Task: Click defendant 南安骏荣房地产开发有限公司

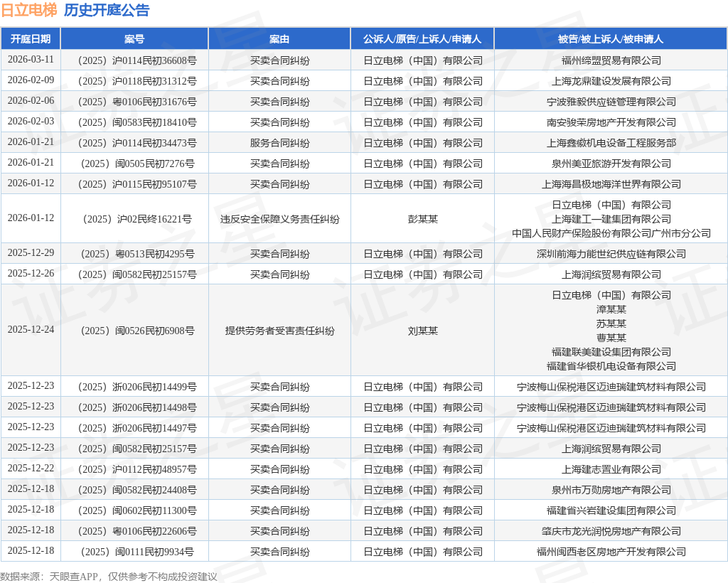Action: tap(611, 122)
